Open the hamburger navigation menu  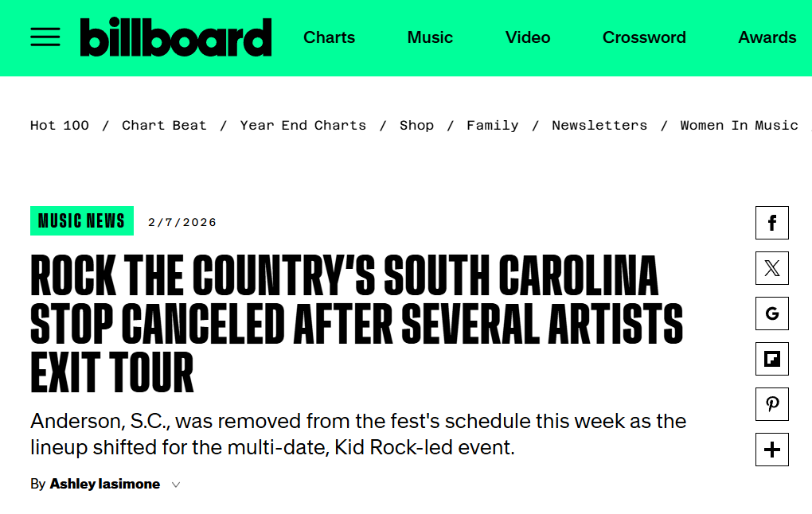(45, 37)
